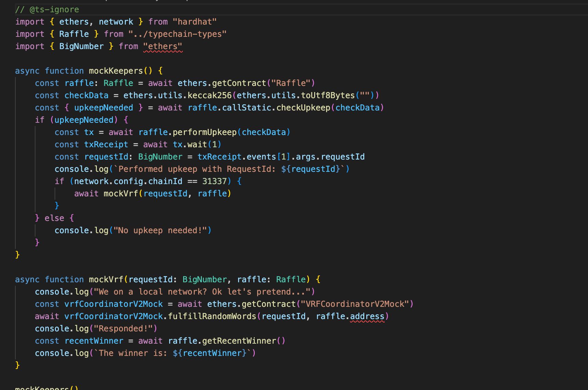Click chainId value 31337

pos(215,181)
